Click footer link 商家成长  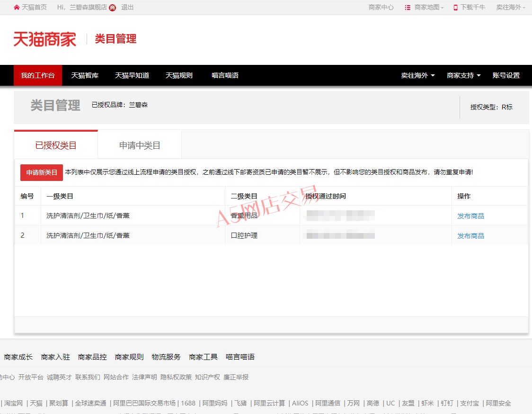(18, 357)
